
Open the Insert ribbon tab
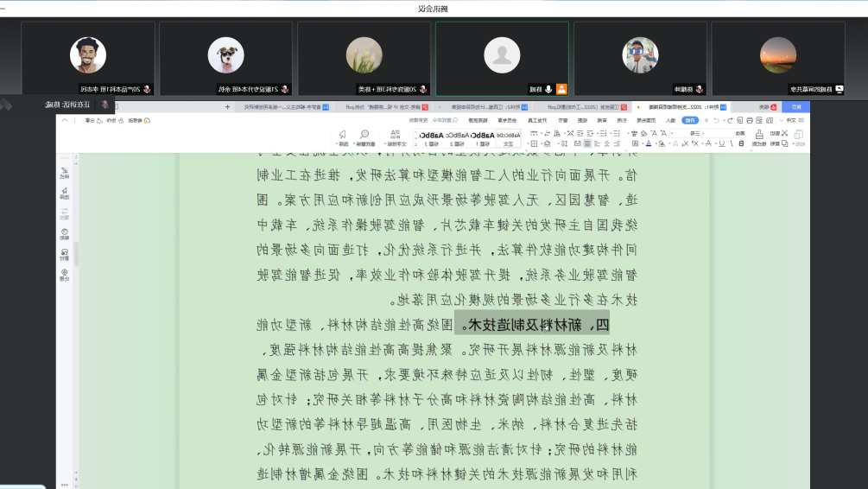point(670,120)
